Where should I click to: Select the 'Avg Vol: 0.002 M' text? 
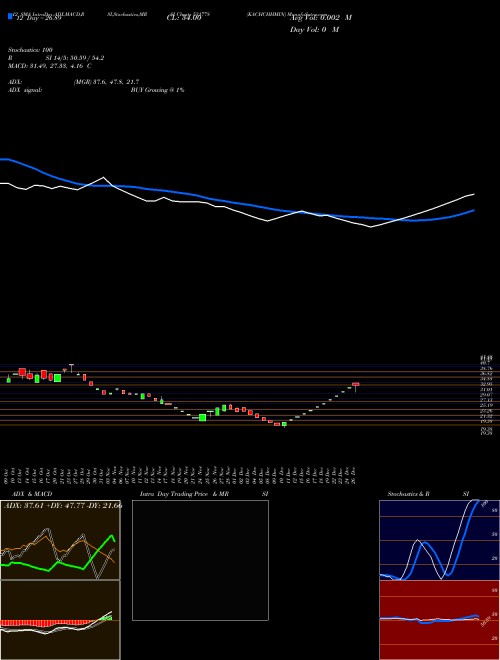click(x=321, y=18)
